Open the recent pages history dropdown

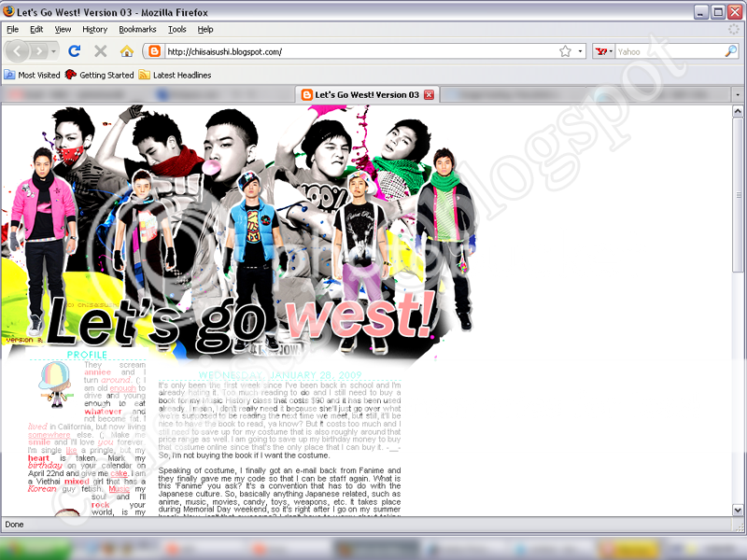pos(55,51)
